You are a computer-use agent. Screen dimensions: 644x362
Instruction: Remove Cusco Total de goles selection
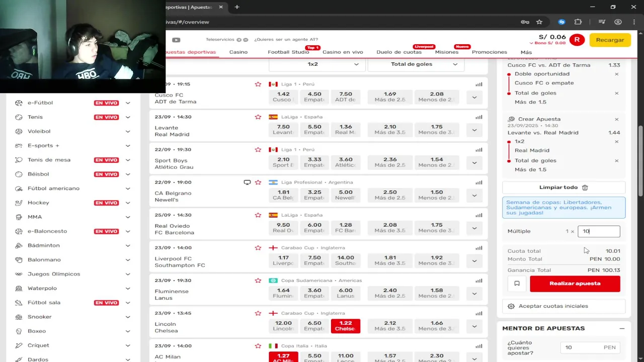click(616, 93)
